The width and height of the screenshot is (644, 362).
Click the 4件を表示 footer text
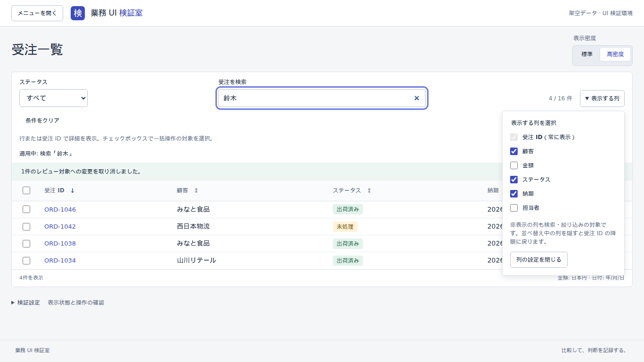pos(31,278)
